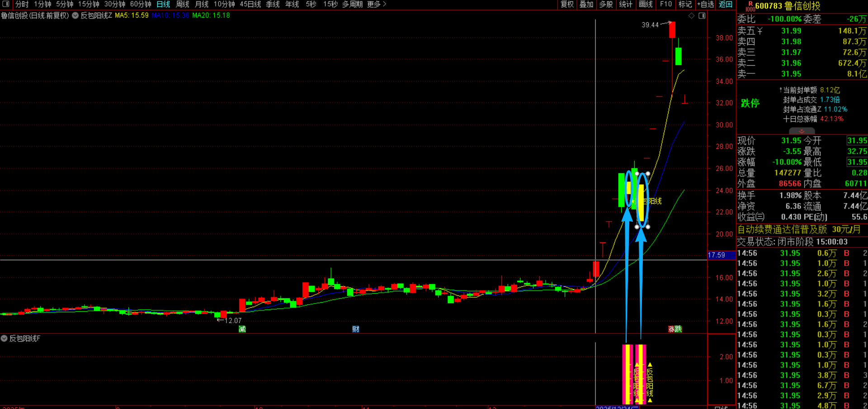
Task: Click the 叠加 overlay button
Action: (586, 4)
